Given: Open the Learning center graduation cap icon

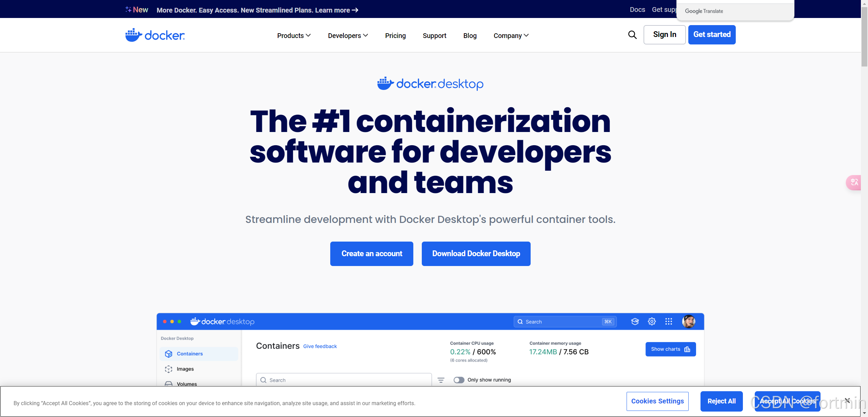Looking at the screenshot, I should coord(635,322).
